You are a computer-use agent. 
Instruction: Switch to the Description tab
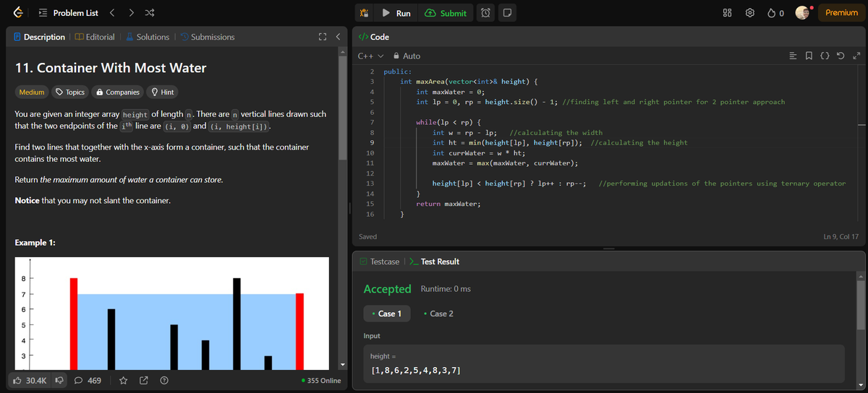[x=40, y=37]
